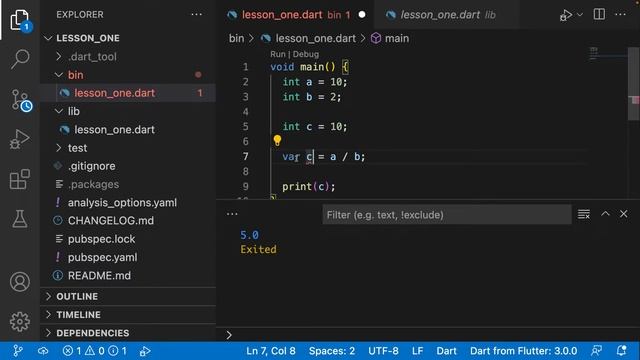Click the debug console input prompt
Viewport: 640px width, 360px height.
[x=428, y=335]
